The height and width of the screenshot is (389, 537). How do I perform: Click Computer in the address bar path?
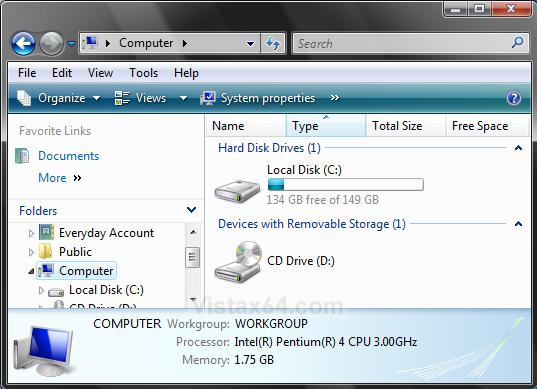146,43
